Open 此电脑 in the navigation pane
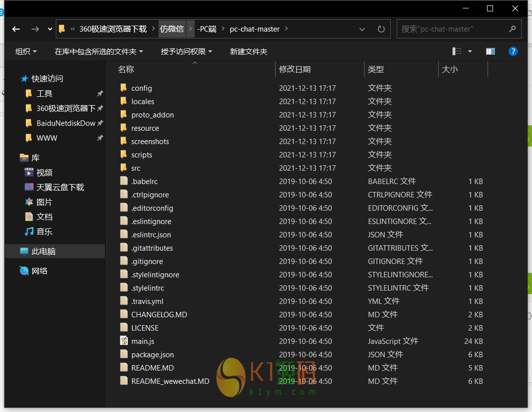 pos(43,251)
